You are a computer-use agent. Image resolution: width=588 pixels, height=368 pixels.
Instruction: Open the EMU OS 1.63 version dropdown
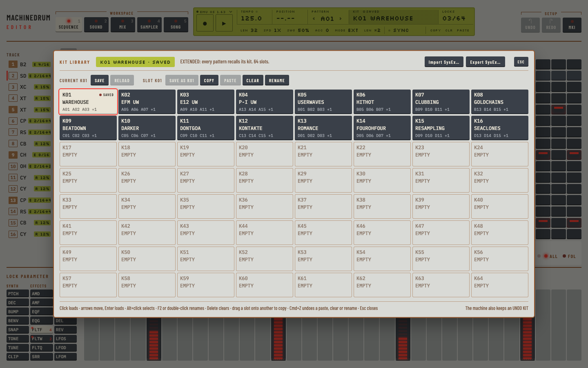click(215, 12)
